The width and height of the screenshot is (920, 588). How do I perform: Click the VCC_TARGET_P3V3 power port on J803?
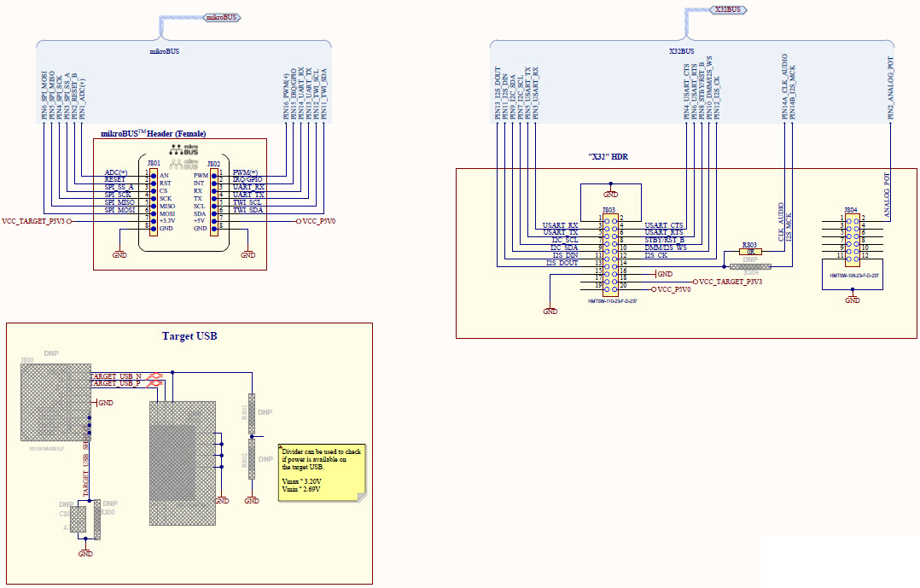696,281
